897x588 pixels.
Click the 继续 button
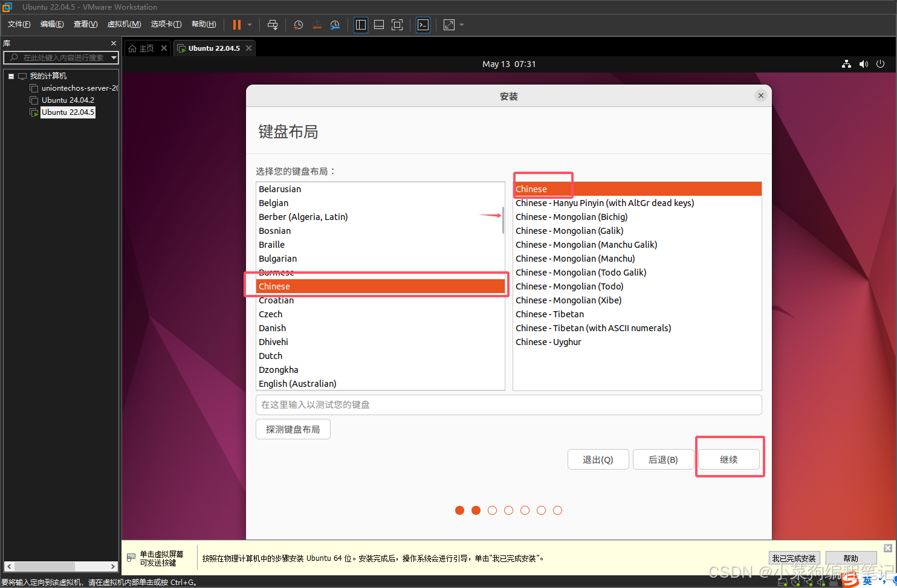pyautogui.click(x=729, y=459)
